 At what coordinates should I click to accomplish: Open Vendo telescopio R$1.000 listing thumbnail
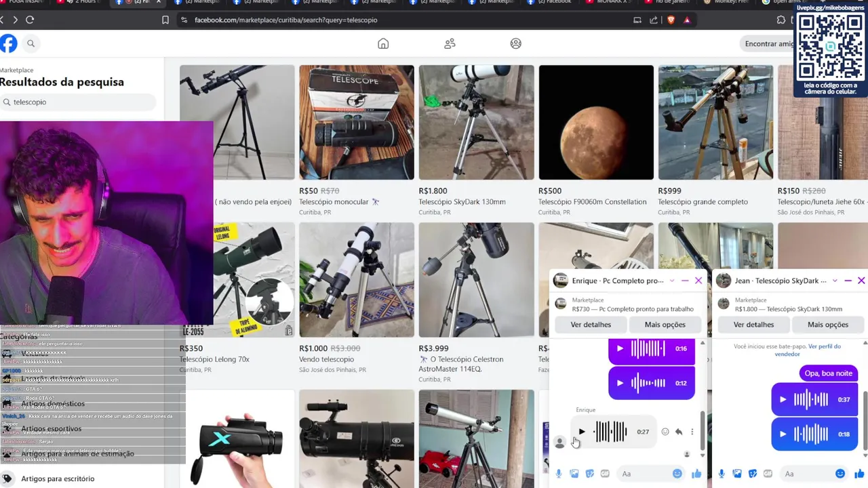[357, 280]
